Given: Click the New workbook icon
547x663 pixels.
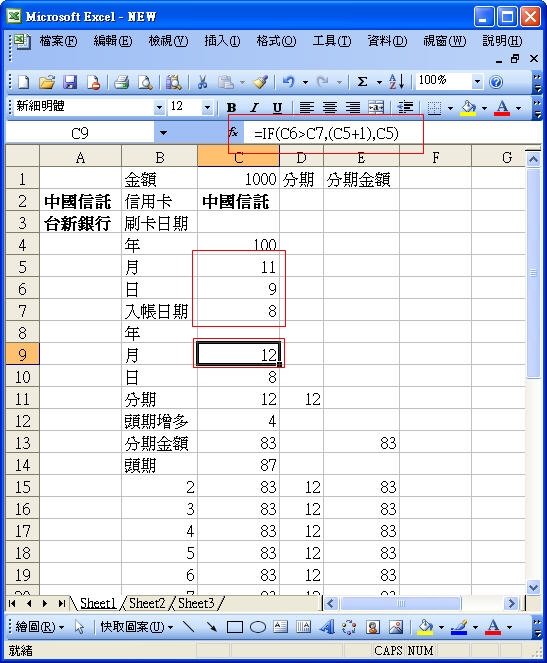Looking at the screenshot, I should point(24,82).
